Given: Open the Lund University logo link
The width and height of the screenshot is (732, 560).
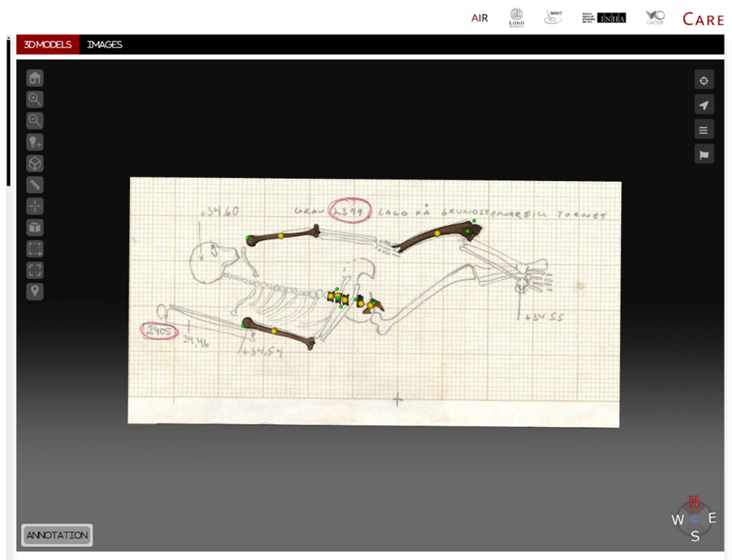Looking at the screenshot, I should [516, 18].
